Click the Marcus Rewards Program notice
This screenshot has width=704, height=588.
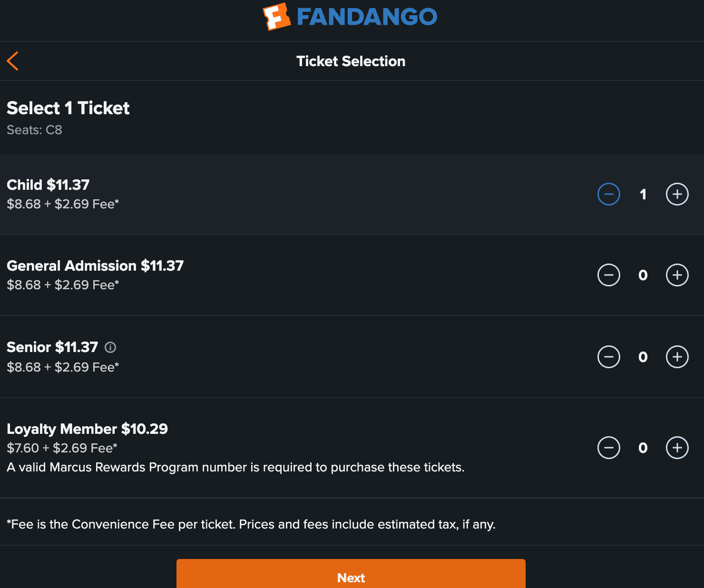(x=235, y=467)
